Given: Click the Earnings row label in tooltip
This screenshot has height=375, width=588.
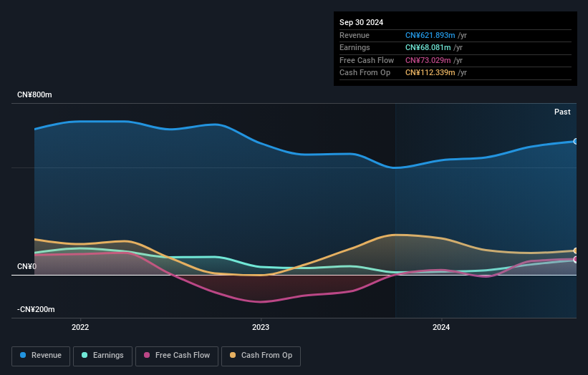Looking at the screenshot, I should click(355, 47).
